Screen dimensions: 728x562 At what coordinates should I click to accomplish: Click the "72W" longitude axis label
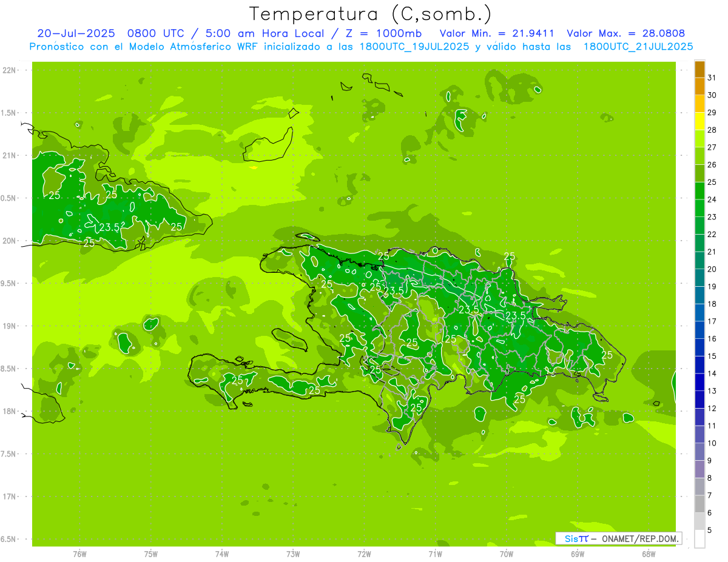click(x=364, y=554)
